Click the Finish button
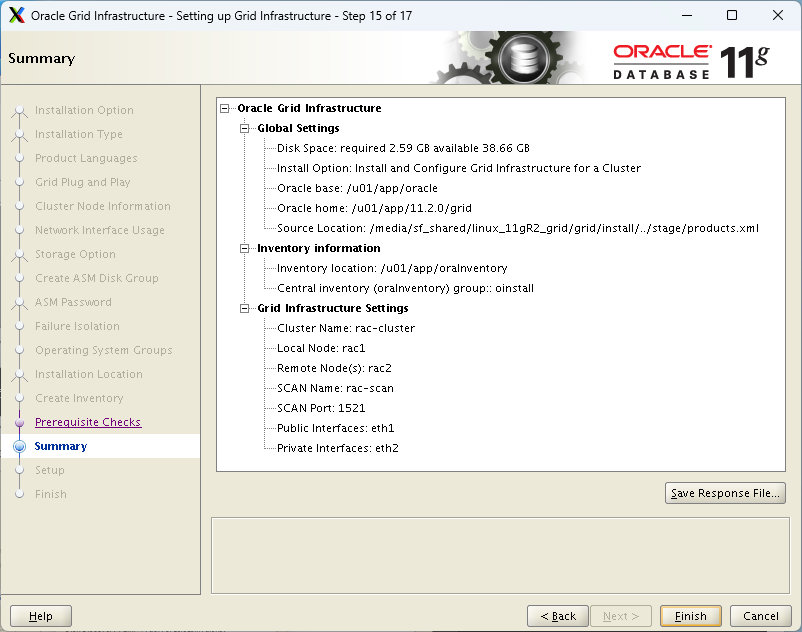Viewport: 802px width, 632px height. 690,616
